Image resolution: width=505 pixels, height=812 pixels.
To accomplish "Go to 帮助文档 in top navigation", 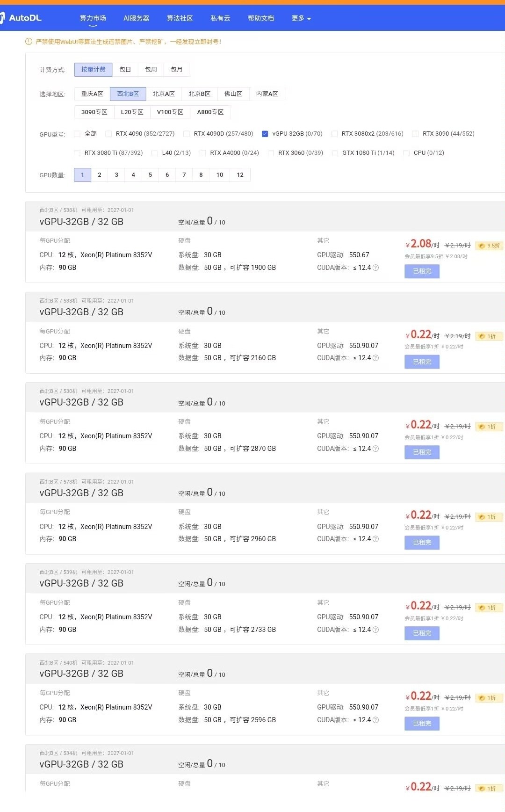I will [260, 18].
